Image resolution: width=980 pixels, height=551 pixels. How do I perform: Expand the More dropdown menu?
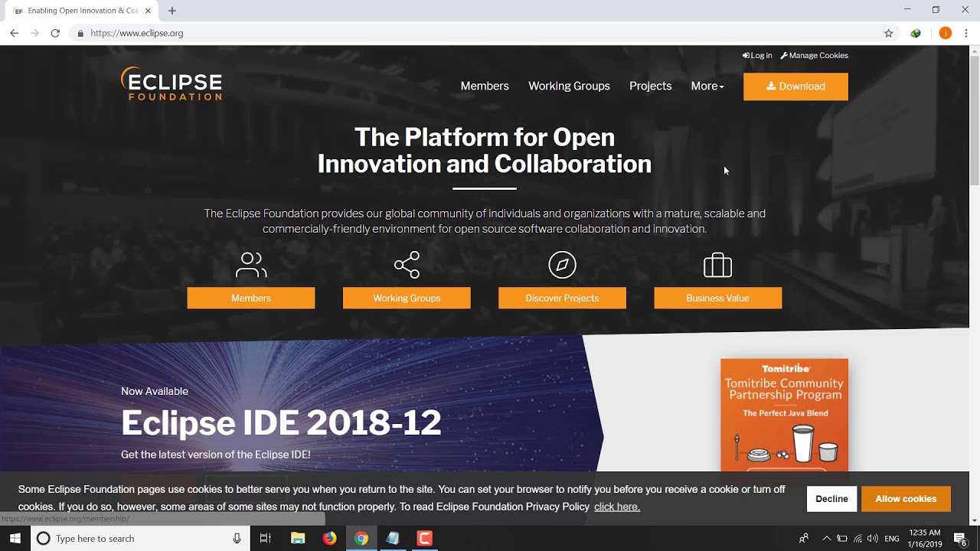(707, 86)
